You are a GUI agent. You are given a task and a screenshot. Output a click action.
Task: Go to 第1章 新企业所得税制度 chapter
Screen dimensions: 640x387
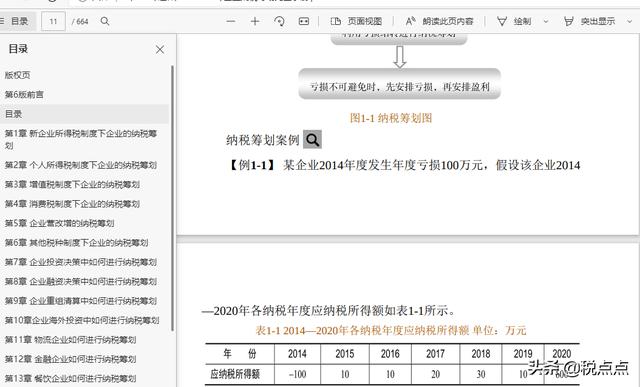pos(81,139)
